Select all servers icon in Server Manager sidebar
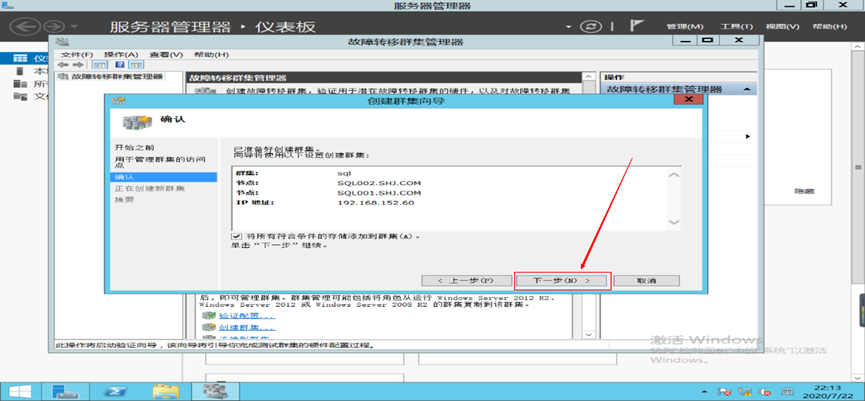Image resolution: width=865 pixels, height=401 pixels. tap(20, 84)
